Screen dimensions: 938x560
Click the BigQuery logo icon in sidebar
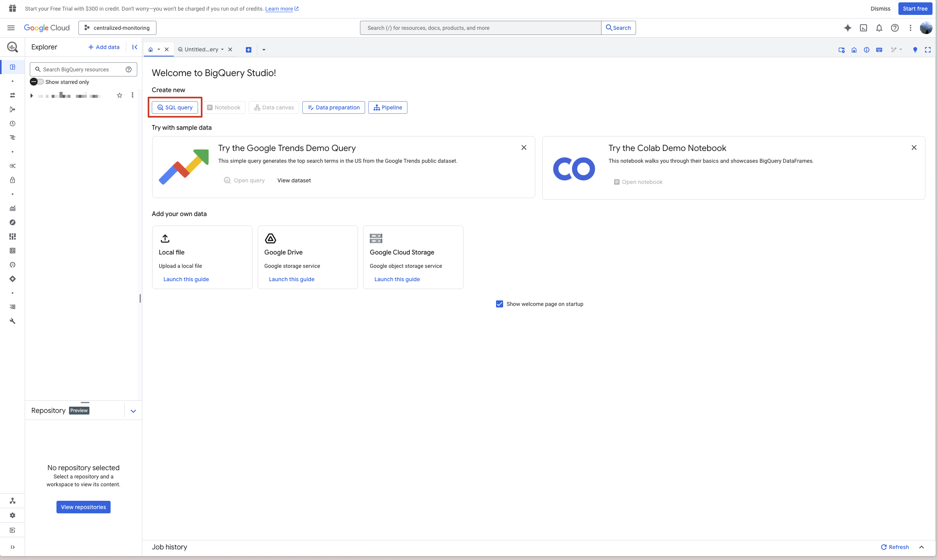pyautogui.click(x=13, y=47)
